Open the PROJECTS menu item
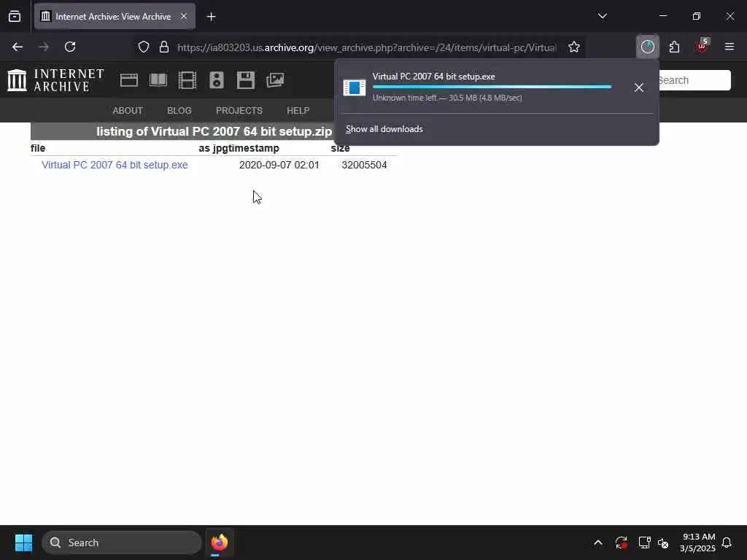The image size is (747, 560). pyautogui.click(x=239, y=111)
